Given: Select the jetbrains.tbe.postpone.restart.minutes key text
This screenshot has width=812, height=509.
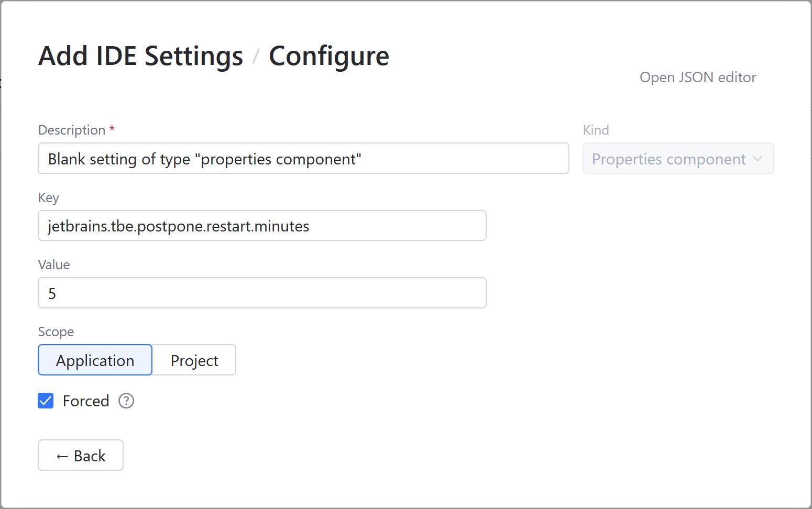Looking at the screenshot, I should coord(178,226).
